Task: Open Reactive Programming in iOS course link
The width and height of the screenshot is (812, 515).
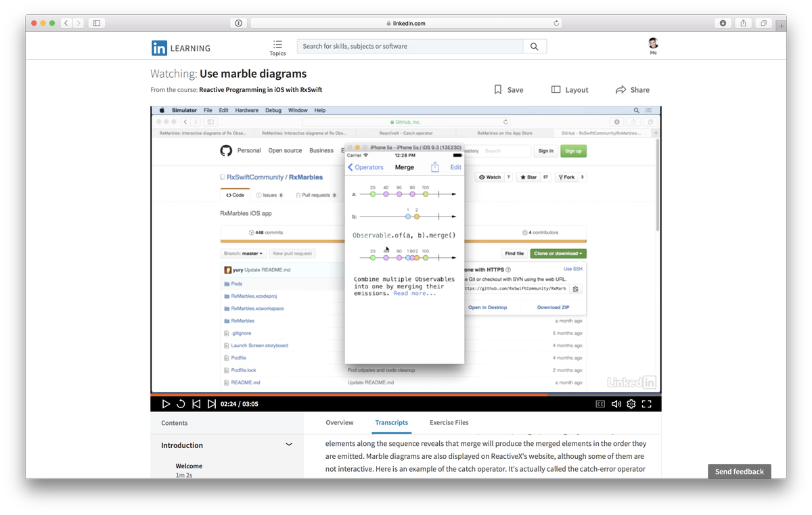Action: (261, 90)
